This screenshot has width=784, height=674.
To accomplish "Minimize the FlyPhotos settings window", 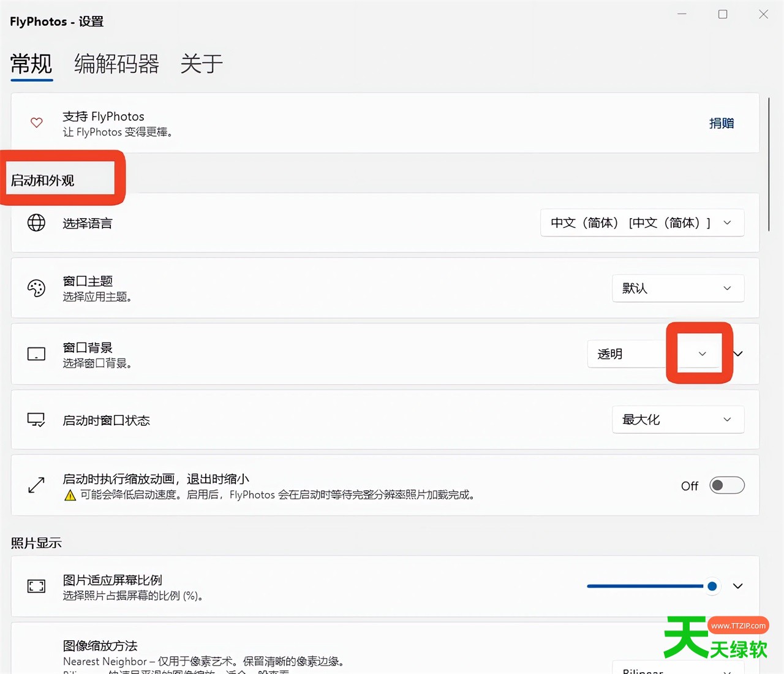I will click(682, 14).
